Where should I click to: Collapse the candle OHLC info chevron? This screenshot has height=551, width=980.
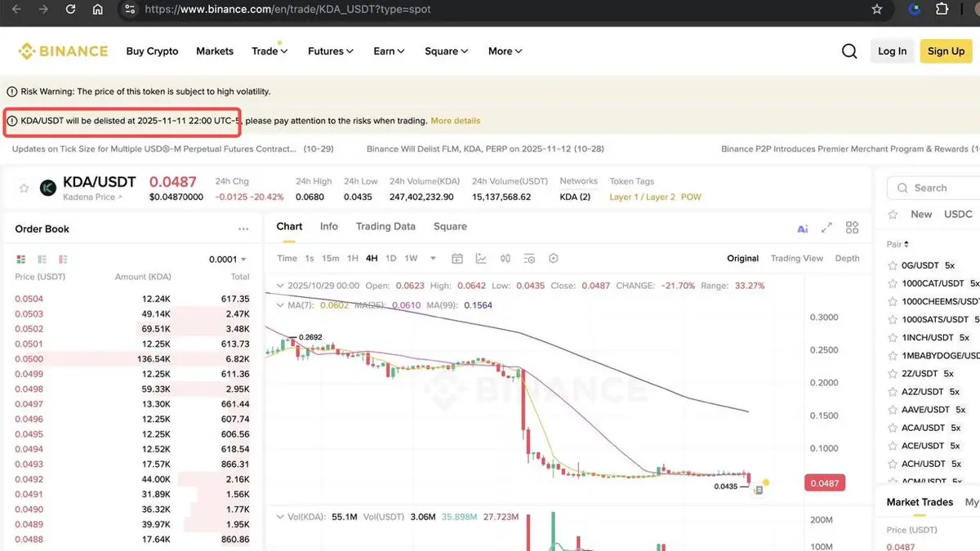tap(280, 287)
